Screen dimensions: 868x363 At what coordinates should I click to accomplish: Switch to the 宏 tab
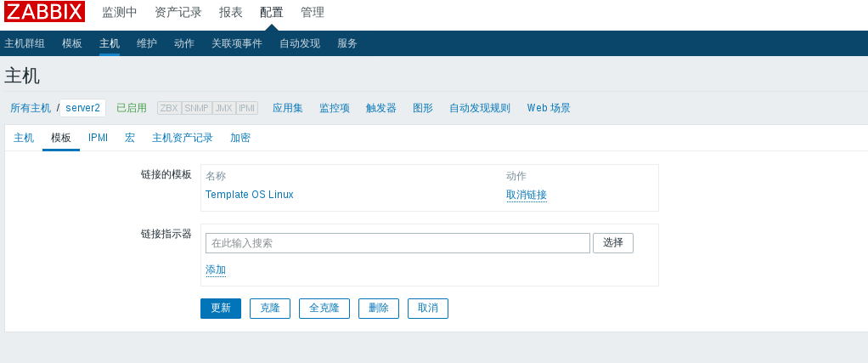coord(130,138)
